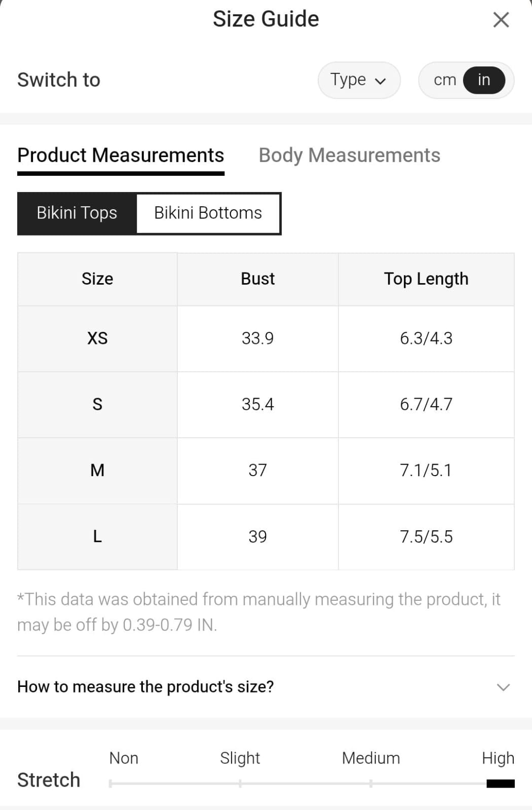Select the Bikini Tops button

[x=77, y=213]
